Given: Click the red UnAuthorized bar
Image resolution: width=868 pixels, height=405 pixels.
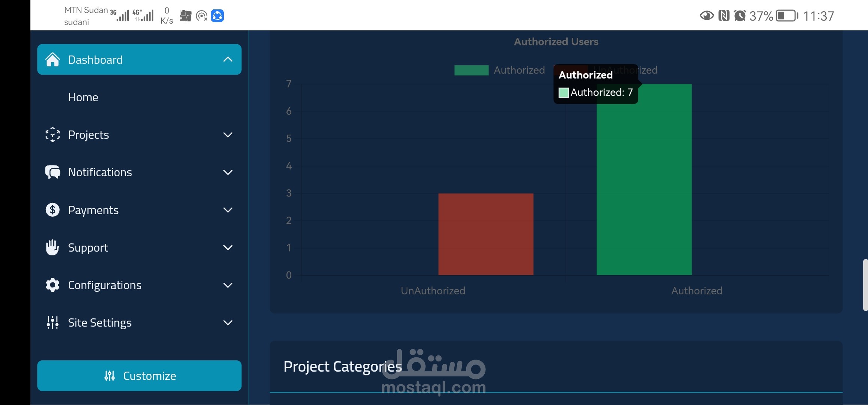Looking at the screenshot, I should (486, 234).
